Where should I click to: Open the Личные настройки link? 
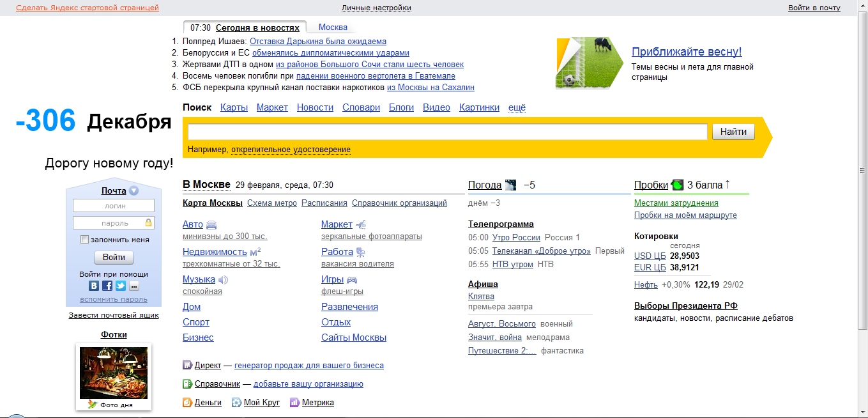(x=376, y=8)
